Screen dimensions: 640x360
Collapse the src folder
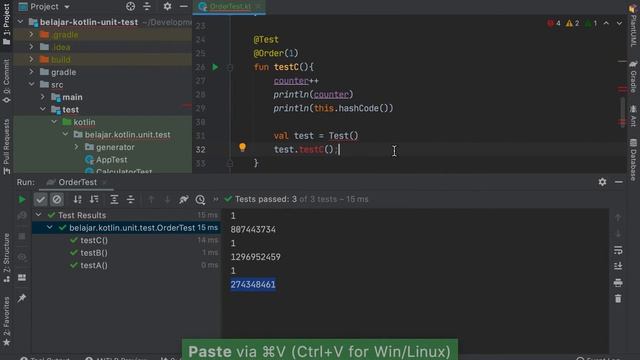[x=31, y=84]
